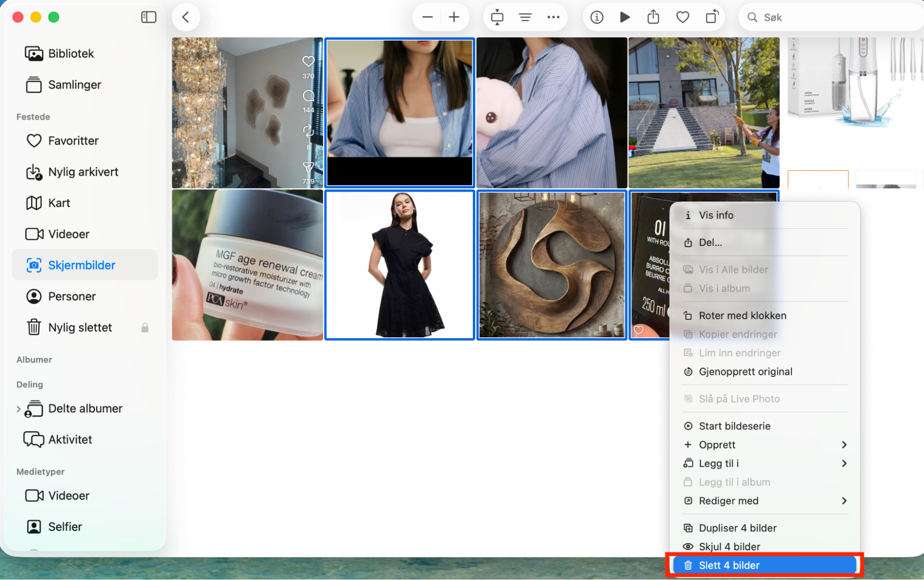The image size is (924, 580).
Task: Rotate selection with the toolbar rotate icon
Action: pyautogui.click(x=712, y=18)
